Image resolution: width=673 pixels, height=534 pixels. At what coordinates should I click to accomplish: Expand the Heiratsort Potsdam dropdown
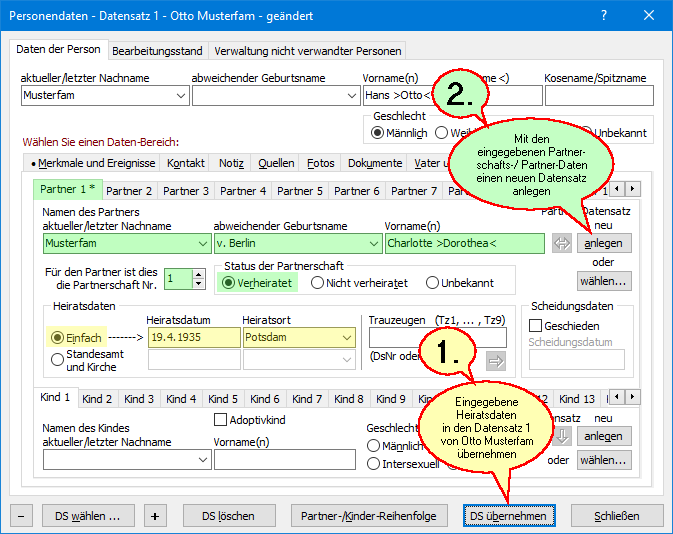347,338
